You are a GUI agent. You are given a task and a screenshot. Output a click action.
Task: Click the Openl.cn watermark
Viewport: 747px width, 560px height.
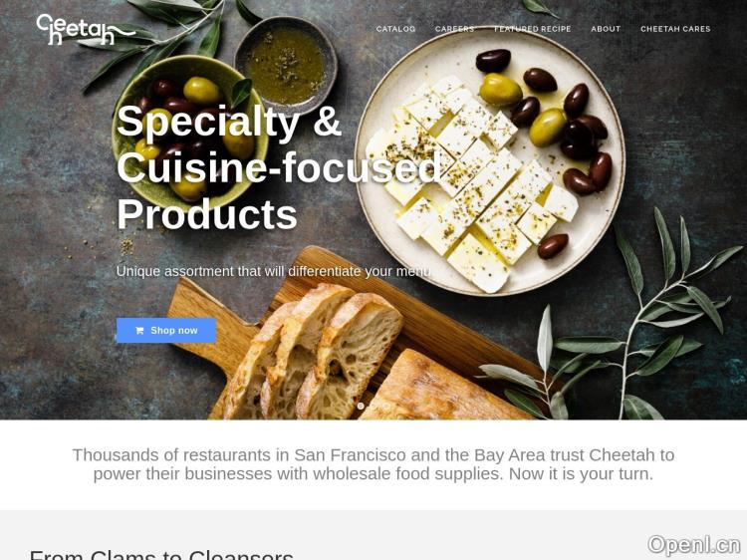(694, 545)
